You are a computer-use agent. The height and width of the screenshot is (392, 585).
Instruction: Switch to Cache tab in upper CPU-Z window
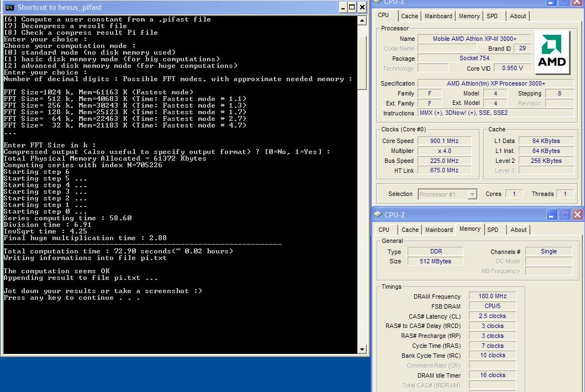pos(409,17)
